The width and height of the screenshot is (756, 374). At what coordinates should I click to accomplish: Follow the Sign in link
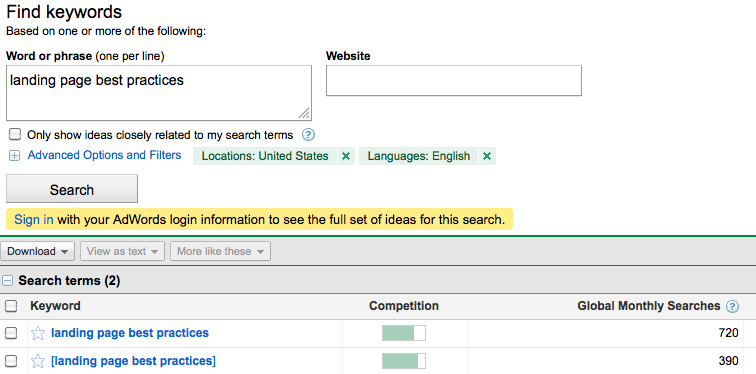click(x=34, y=220)
